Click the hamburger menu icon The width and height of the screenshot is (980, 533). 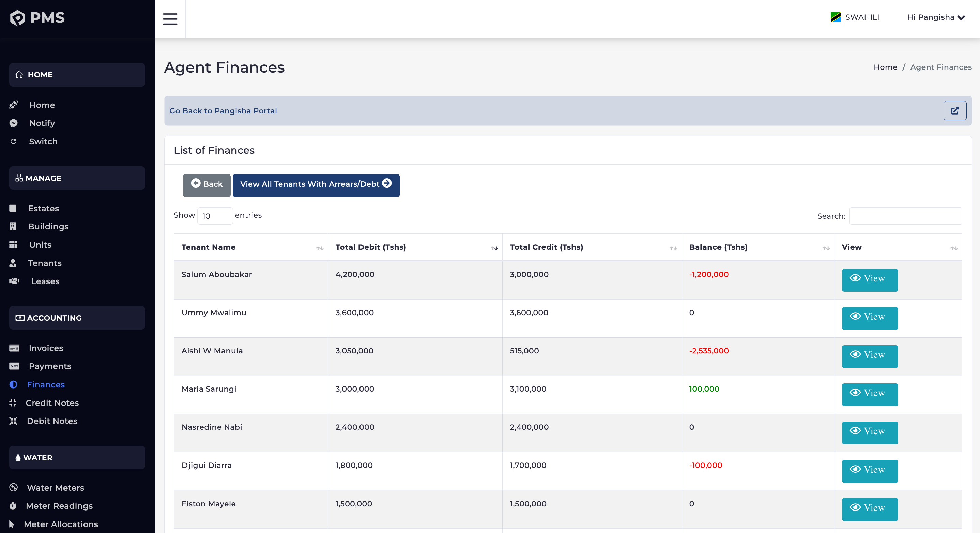tap(170, 19)
